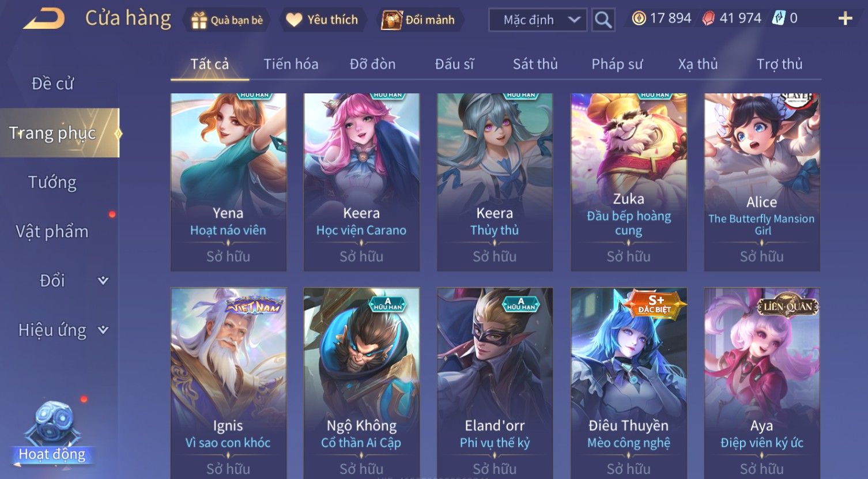Select the Tiến hóa filter tab
Viewport: 868px width, 479px height.
[x=290, y=64]
